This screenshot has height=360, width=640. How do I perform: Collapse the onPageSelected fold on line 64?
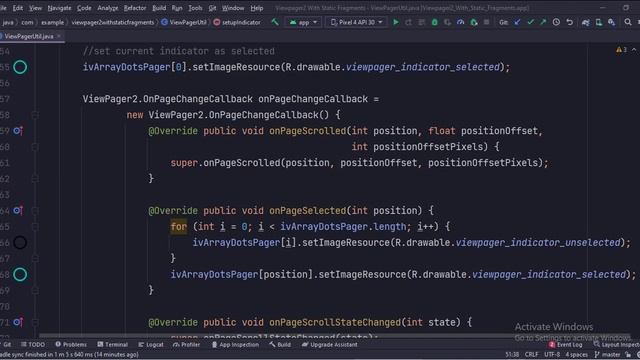pyautogui.click(x=35, y=211)
